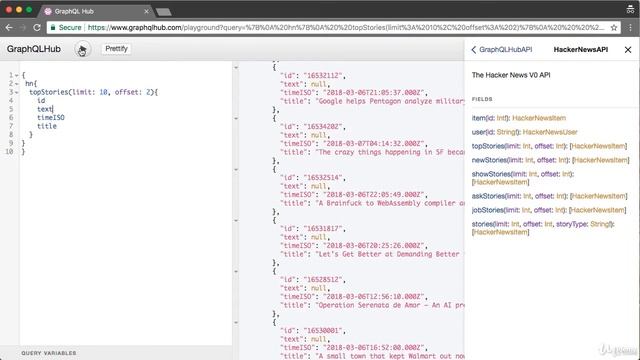Collapse result object with id 16532514
This screenshot has height=360, width=640.
coord(236,169)
